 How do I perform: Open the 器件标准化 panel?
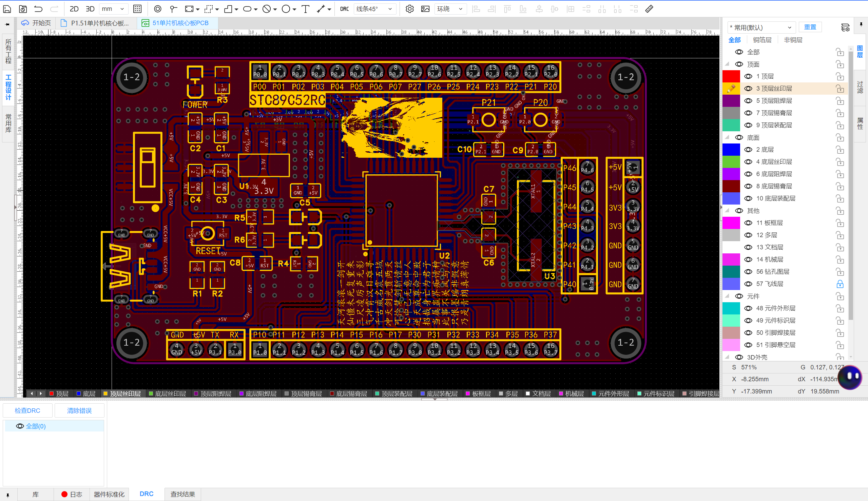(109, 495)
